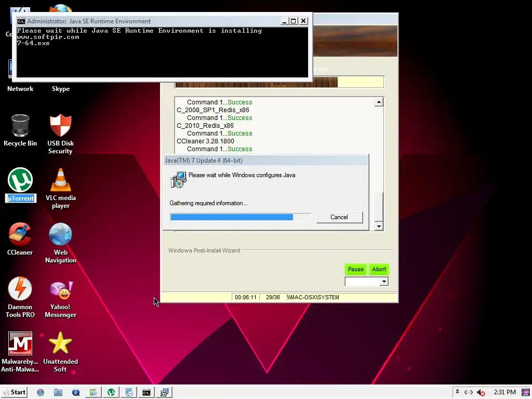532x399 pixels.
Task: Click the www.softpir.com line in console
Action: (48, 37)
